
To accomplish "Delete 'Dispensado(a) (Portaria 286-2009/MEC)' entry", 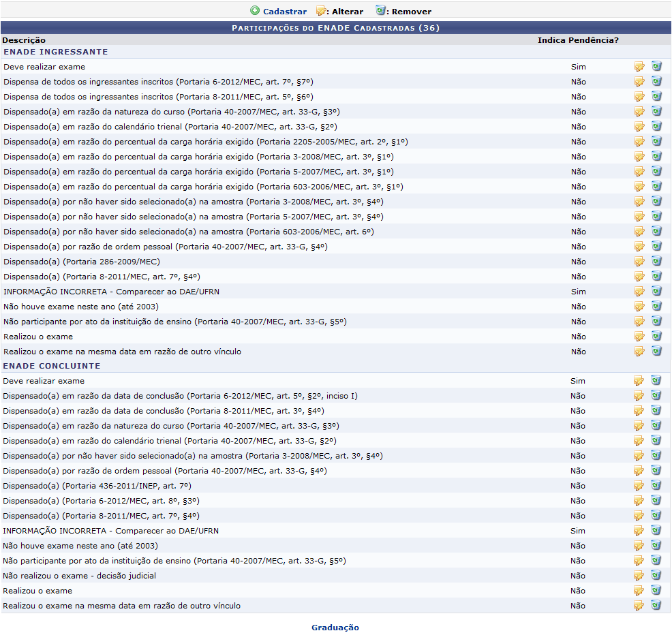I will click(x=656, y=262).
